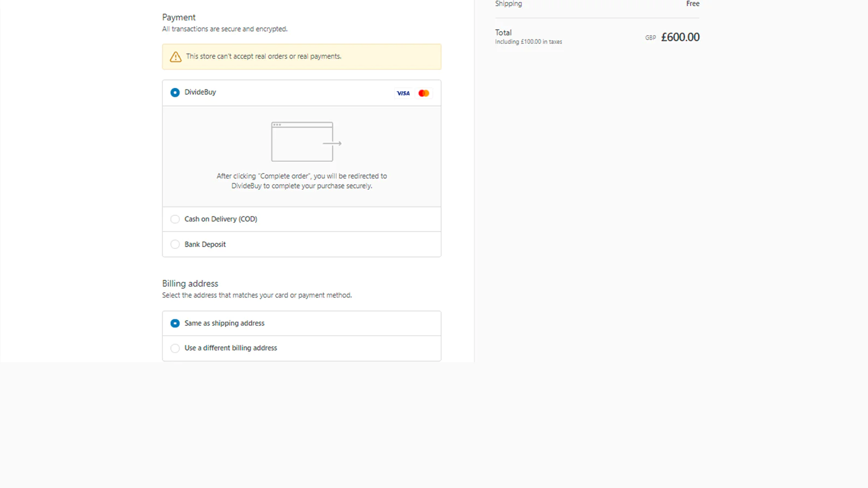
Task: Click the Billing address heading
Action: [x=190, y=284]
